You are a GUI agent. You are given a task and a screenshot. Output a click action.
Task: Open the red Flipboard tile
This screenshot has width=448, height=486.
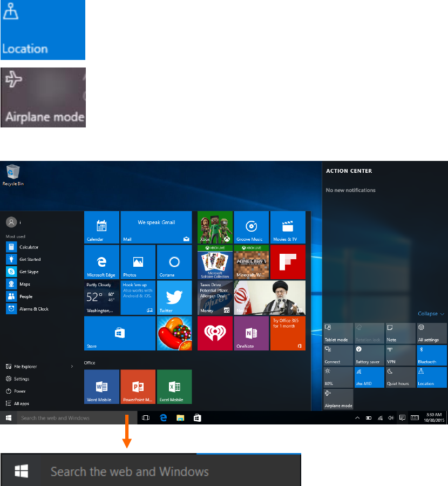coord(288,262)
